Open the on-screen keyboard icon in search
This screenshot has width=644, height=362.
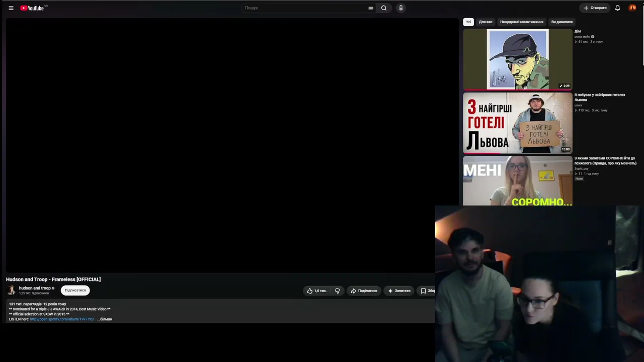coord(371,8)
